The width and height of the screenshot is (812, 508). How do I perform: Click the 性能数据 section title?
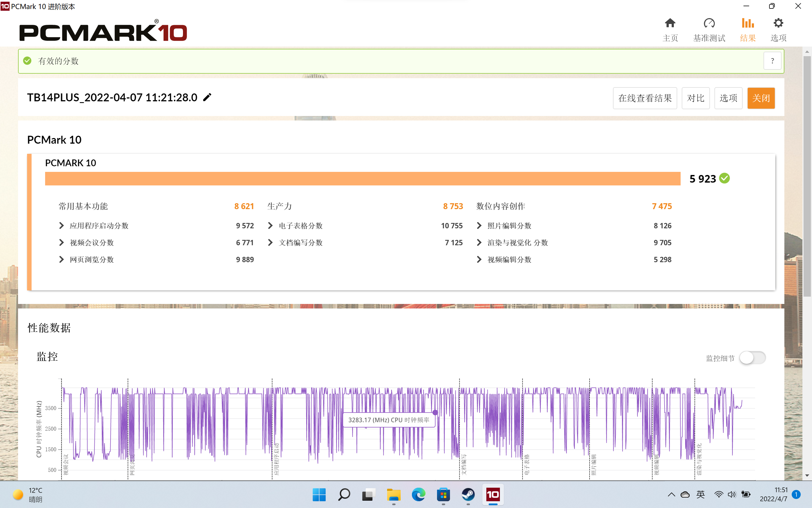click(49, 328)
